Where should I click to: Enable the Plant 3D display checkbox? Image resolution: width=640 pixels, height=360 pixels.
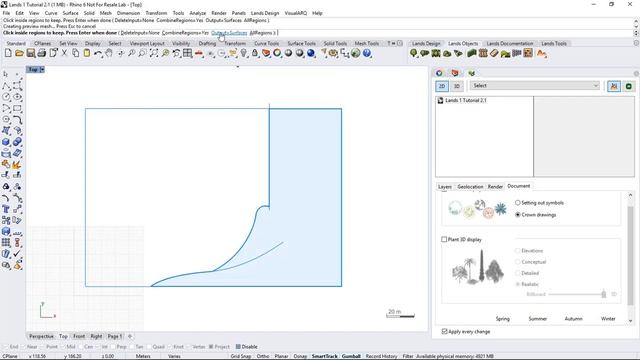(444, 239)
